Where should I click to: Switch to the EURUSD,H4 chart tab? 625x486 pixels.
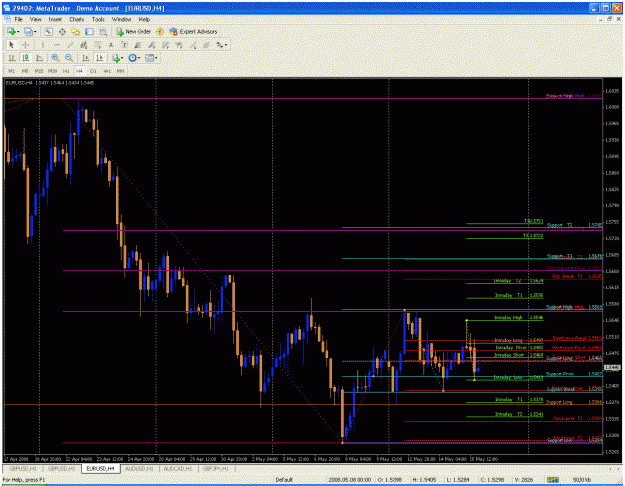pyautogui.click(x=100, y=468)
